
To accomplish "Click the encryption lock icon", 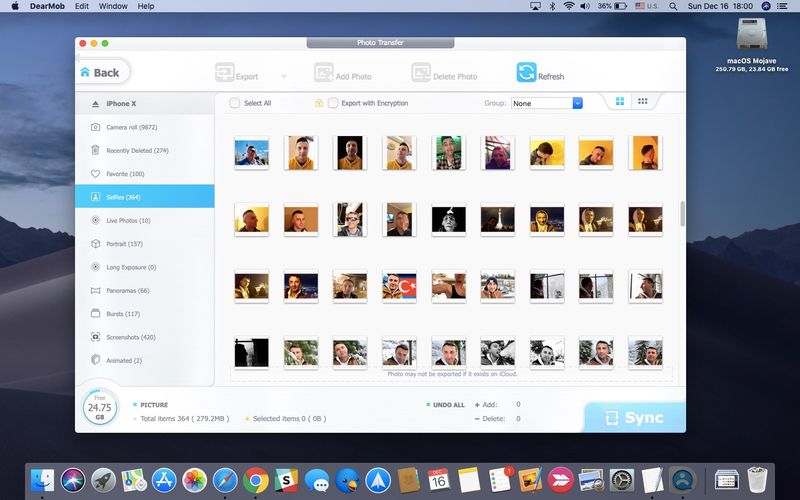I will click(319, 103).
